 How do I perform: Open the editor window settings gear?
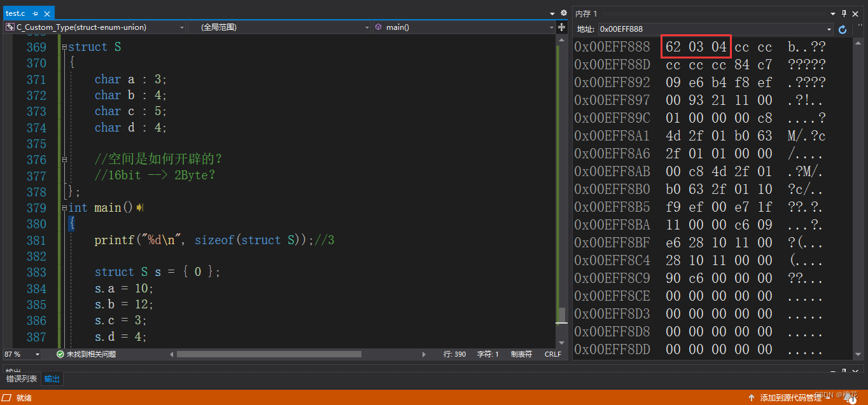(x=563, y=13)
